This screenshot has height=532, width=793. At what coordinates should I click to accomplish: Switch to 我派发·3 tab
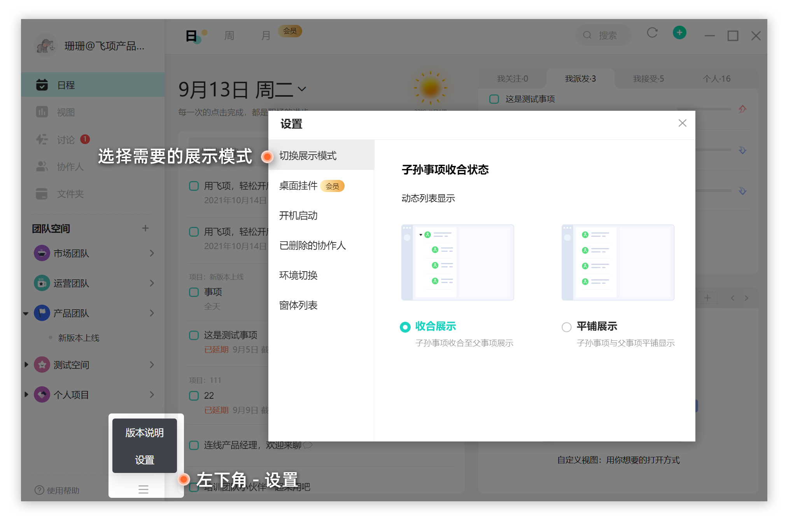tap(580, 79)
